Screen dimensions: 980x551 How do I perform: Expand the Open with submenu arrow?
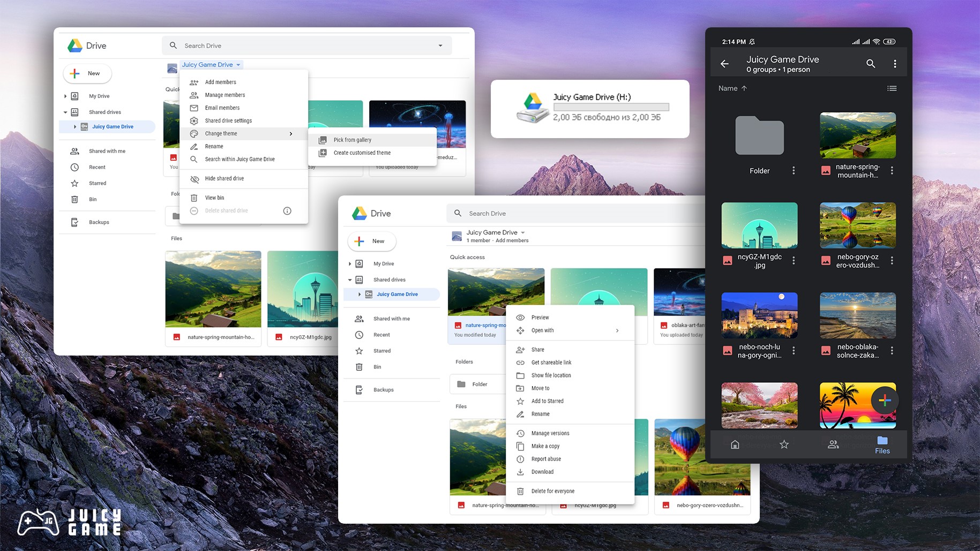point(617,330)
